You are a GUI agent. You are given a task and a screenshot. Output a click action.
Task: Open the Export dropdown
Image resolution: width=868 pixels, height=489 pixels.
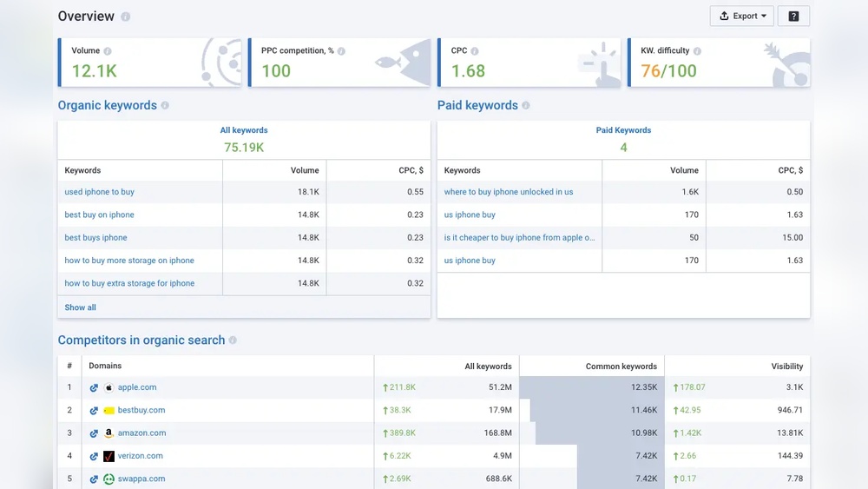pos(742,16)
